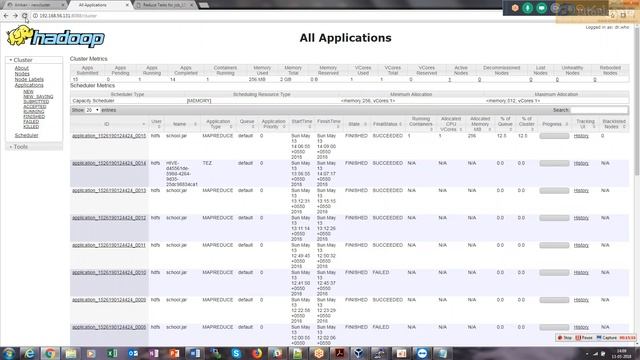Go back using the browser back arrow
Viewport: 640px width, 360px height.
(x=6, y=16)
